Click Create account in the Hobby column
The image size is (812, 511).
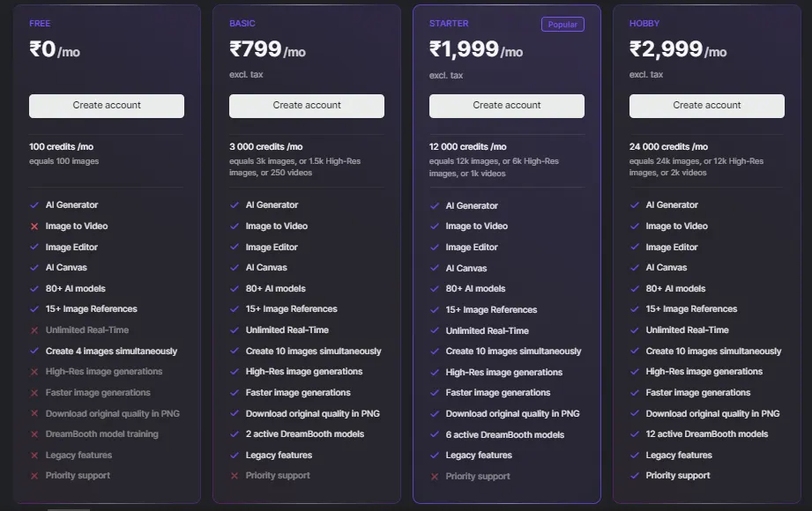coord(706,106)
